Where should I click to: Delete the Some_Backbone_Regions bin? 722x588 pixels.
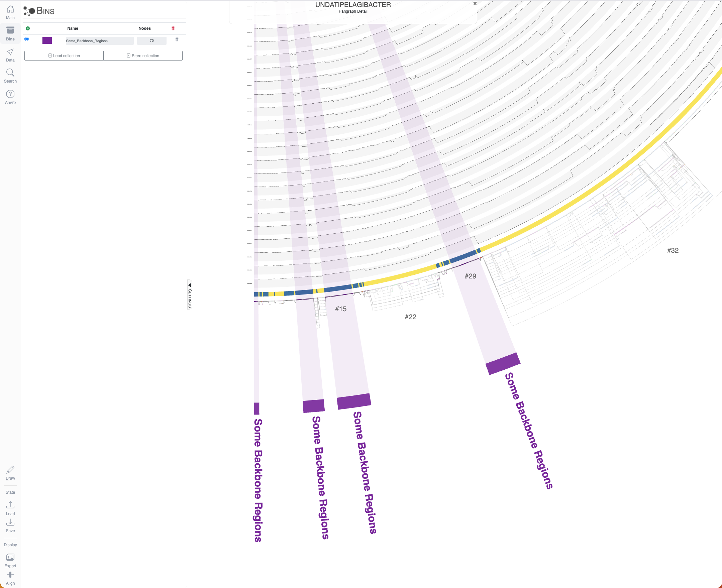point(177,40)
